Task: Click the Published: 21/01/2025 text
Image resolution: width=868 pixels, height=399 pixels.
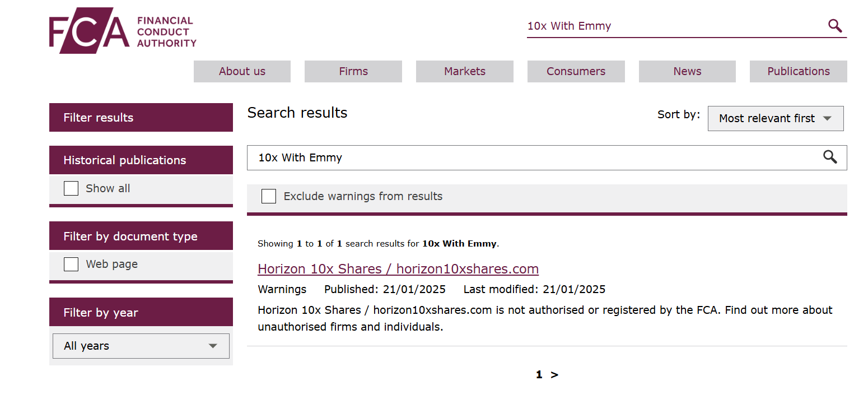Action: [x=385, y=290]
